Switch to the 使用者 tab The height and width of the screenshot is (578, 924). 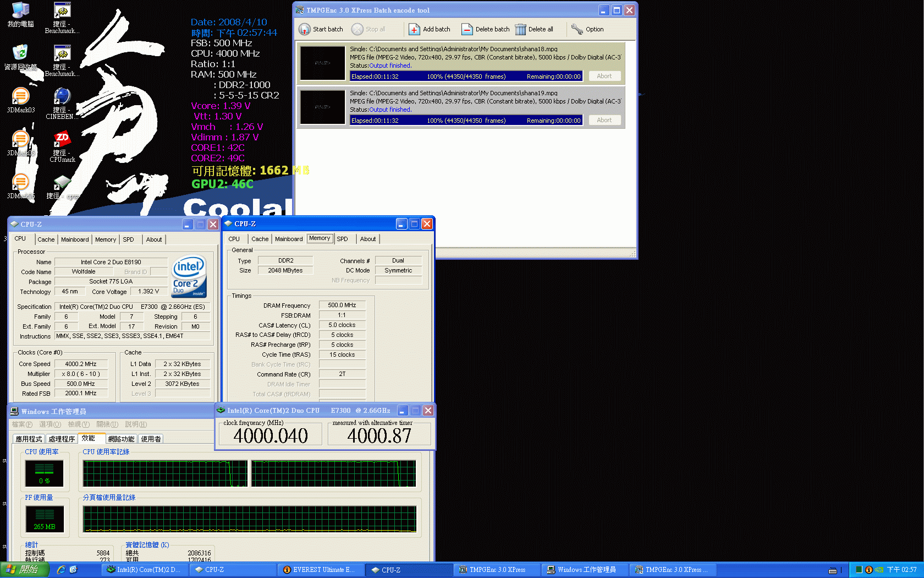pyautogui.click(x=151, y=439)
